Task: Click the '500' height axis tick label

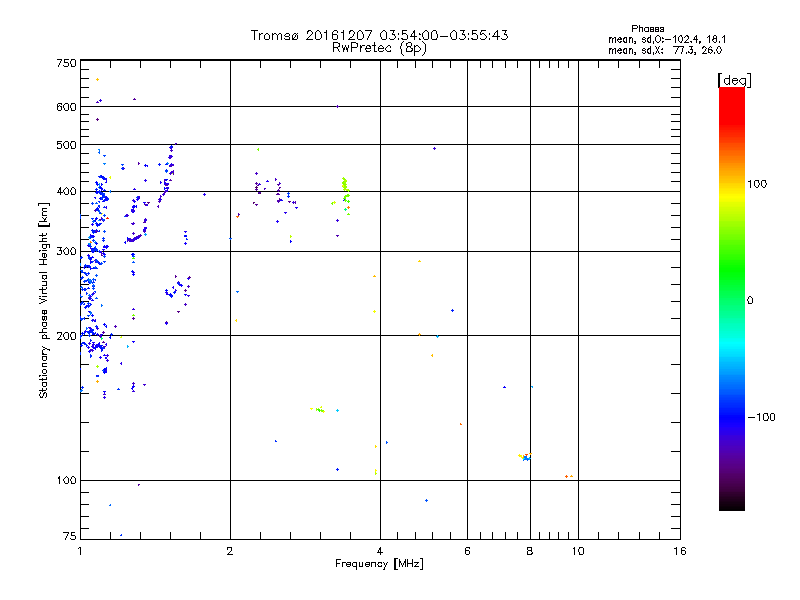Action: [66, 145]
